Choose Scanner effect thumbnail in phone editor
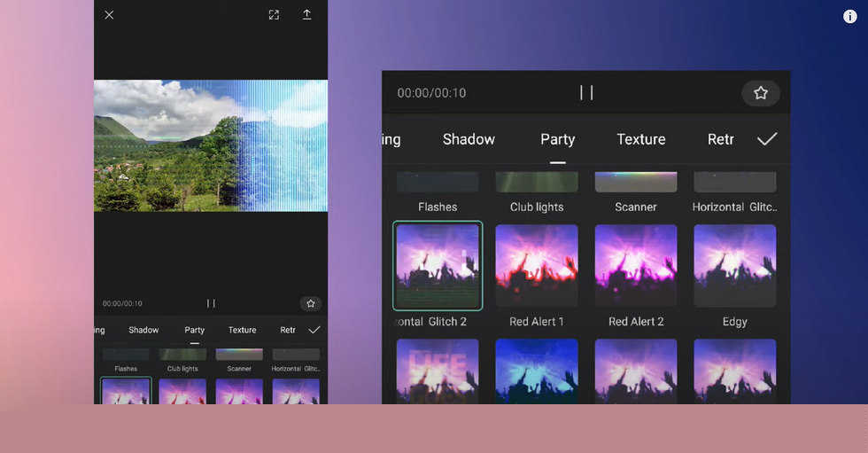This screenshot has width=868, height=453. pyautogui.click(x=239, y=355)
